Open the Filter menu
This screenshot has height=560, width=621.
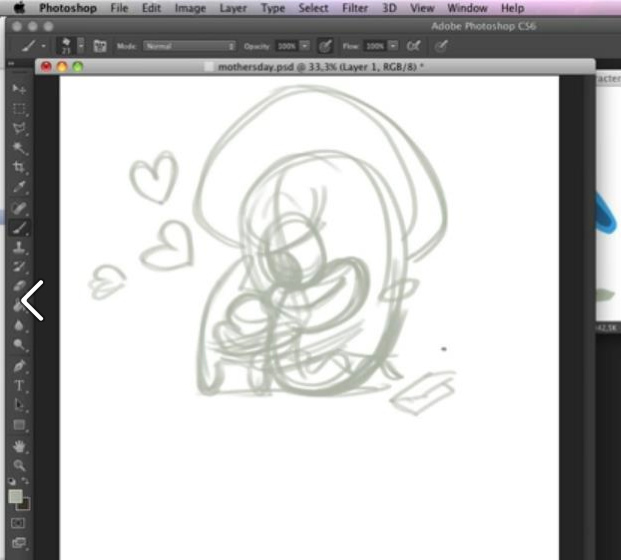coord(355,8)
